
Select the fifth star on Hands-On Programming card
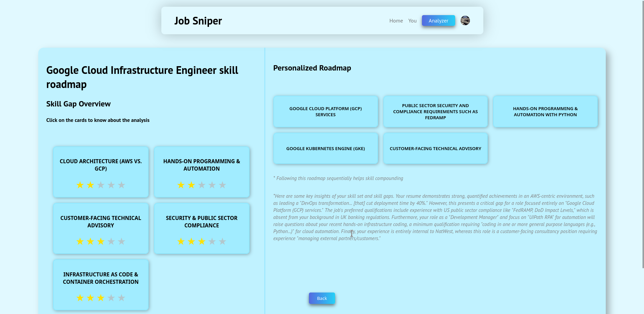222,185
